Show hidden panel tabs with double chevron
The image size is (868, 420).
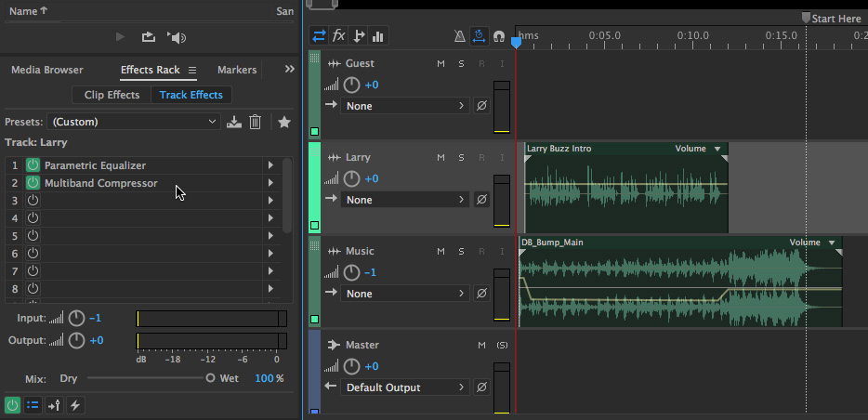(x=290, y=69)
